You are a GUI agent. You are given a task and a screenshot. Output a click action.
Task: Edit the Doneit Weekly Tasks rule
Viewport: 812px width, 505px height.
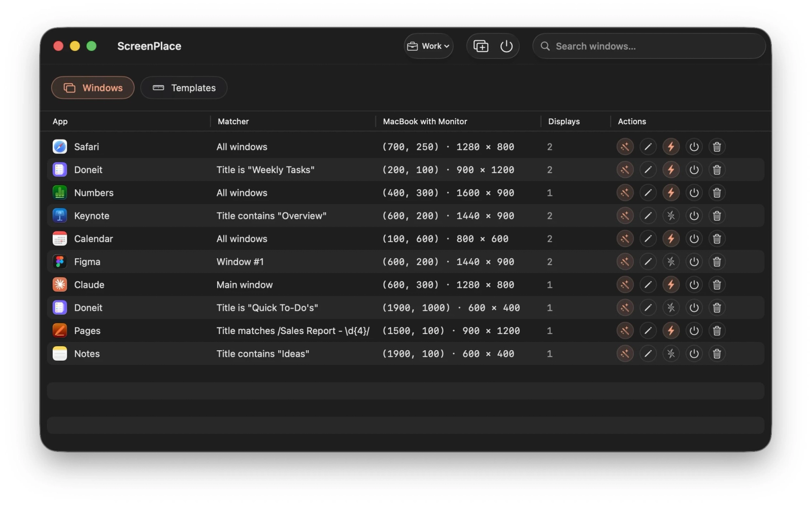coord(648,170)
